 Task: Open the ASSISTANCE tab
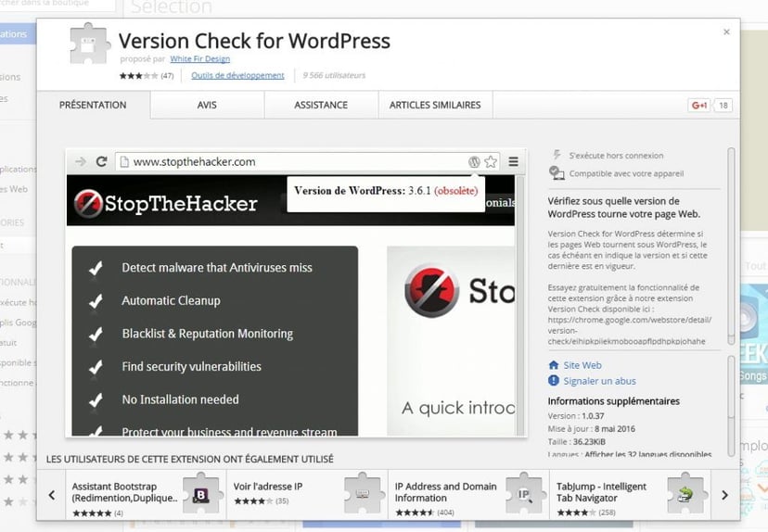pos(321,105)
